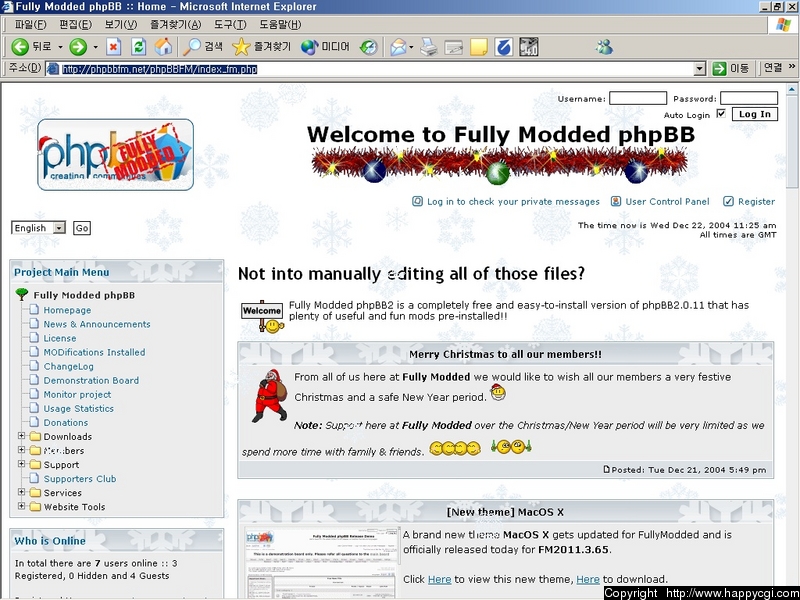Screen dimensions: 800x600
Task: Click the Messenger people toolbar icon
Action: click(x=604, y=47)
